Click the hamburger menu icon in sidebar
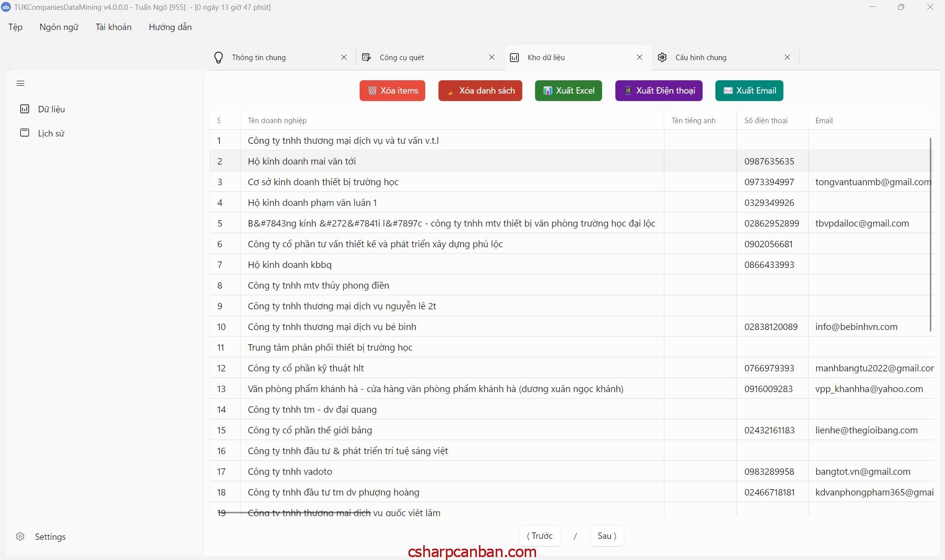Viewport: 945px width, 560px height. pyautogui.click(x=20, y=83)
